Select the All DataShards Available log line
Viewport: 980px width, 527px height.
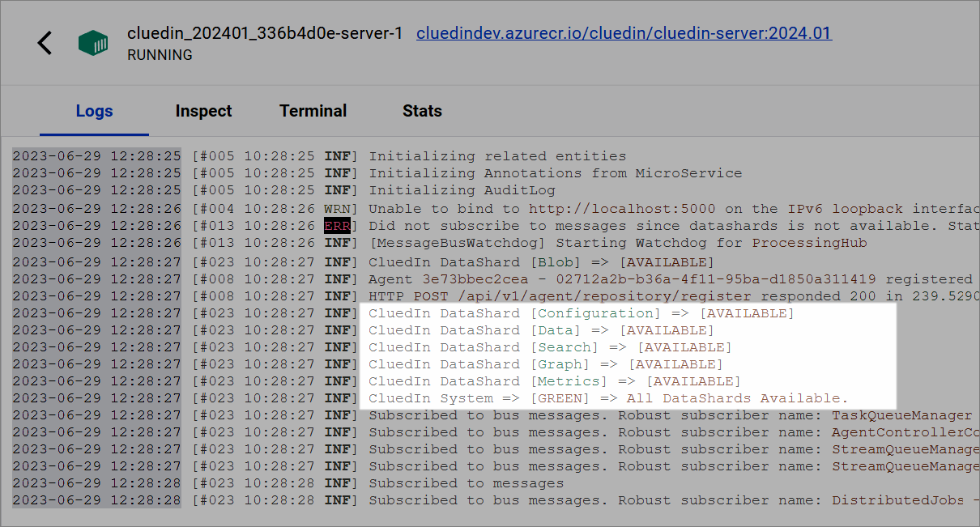point(607,397)
